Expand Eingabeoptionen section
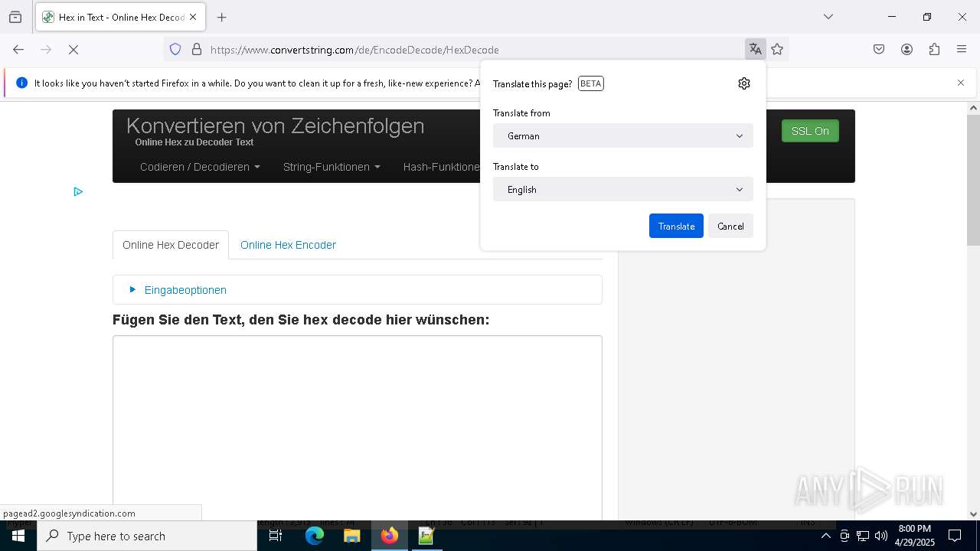Screen dimensions: 980x551 [185, 290]
